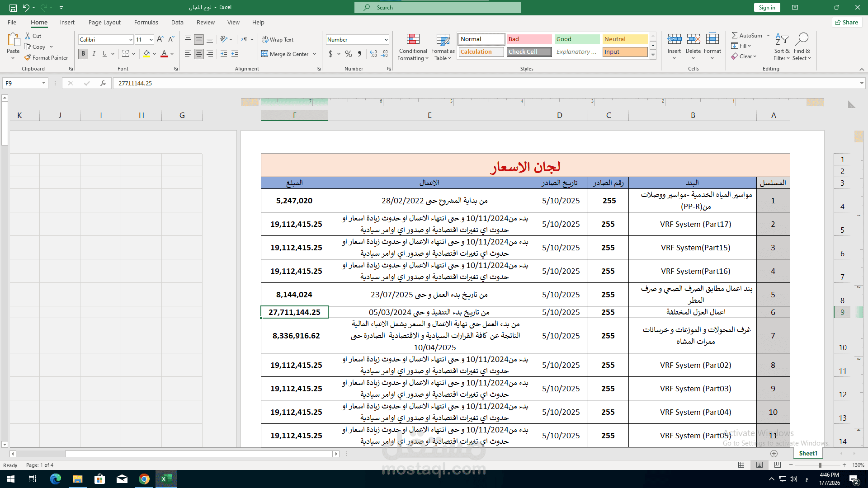Toggle Underline formatting
The height and width of the screenshot is (488, 868).
104,54
